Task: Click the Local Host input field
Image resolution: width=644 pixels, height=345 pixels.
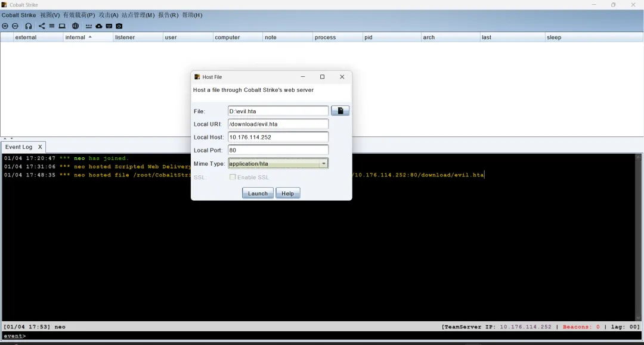Action: click(278, 137)
